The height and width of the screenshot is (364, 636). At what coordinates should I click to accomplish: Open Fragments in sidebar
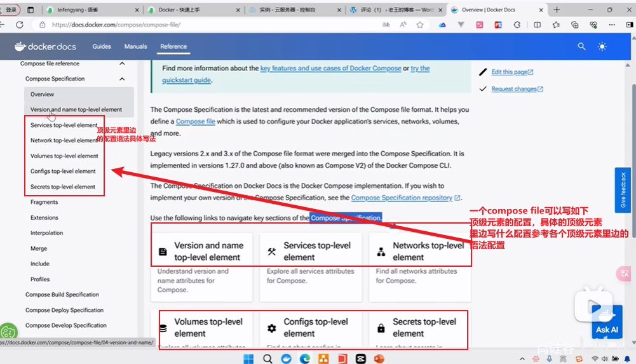coord(44,202)
